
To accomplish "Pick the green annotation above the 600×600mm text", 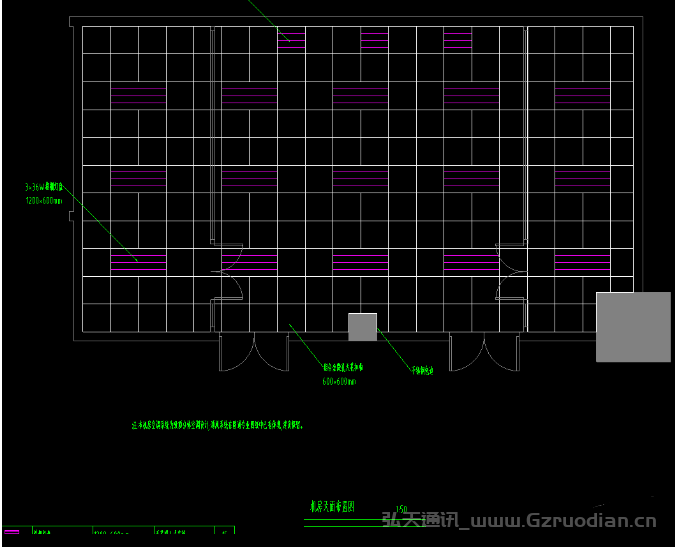I will [343, 368].
